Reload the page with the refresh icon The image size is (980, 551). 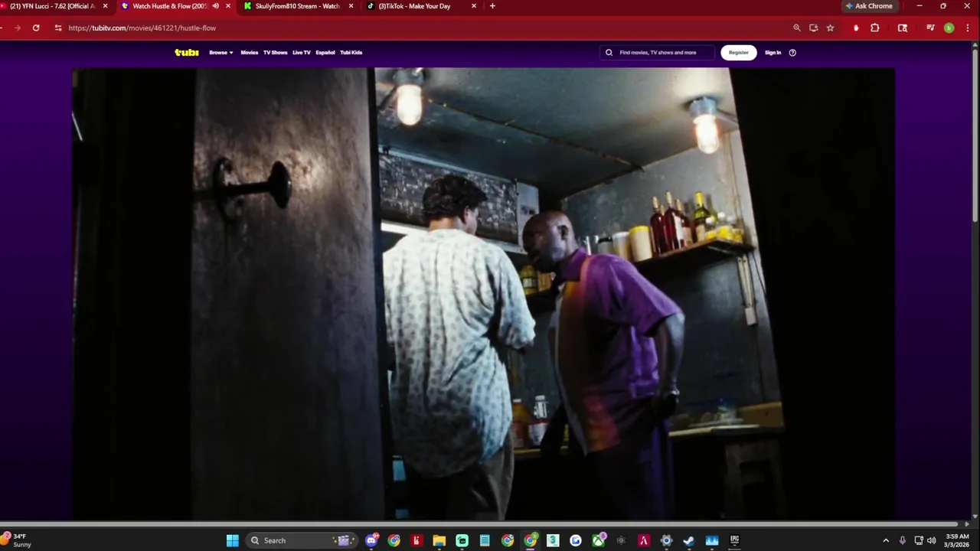click(x=36, y=28)
